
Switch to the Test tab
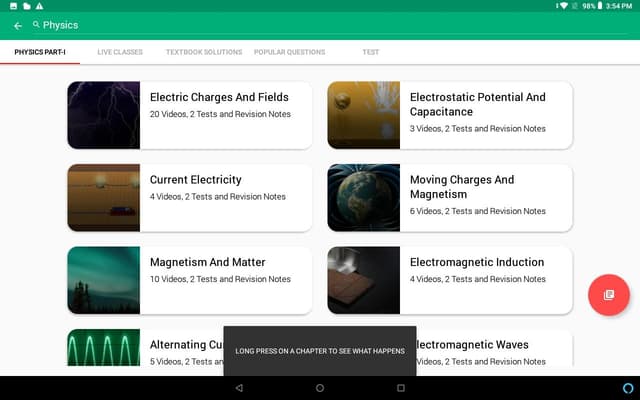[371, 52]
